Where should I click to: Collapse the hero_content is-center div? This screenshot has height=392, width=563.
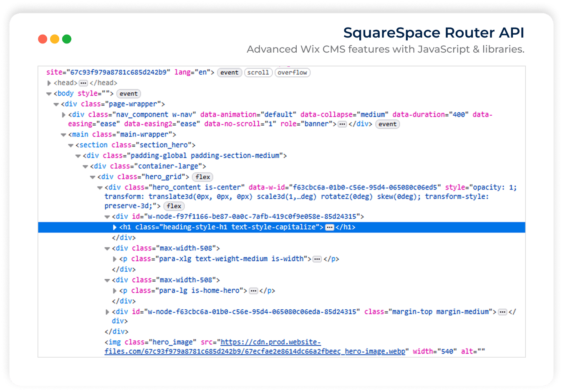[100, 188]
